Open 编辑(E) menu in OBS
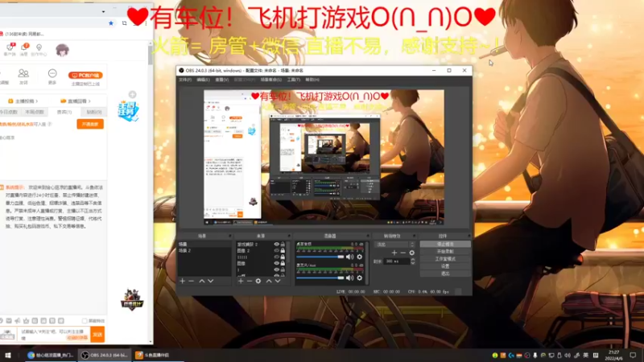The height and width of the screenshot is (362, 644). point(203,80)
